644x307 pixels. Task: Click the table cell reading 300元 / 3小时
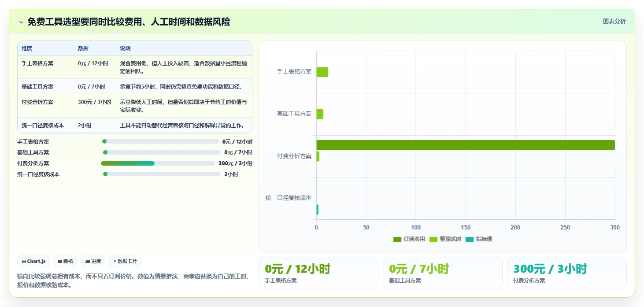95,102
